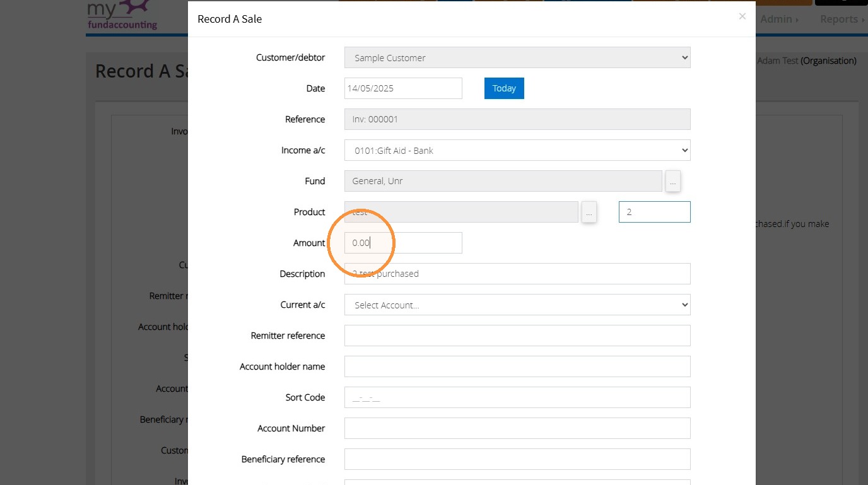Click the Date label

coord(315,88)
